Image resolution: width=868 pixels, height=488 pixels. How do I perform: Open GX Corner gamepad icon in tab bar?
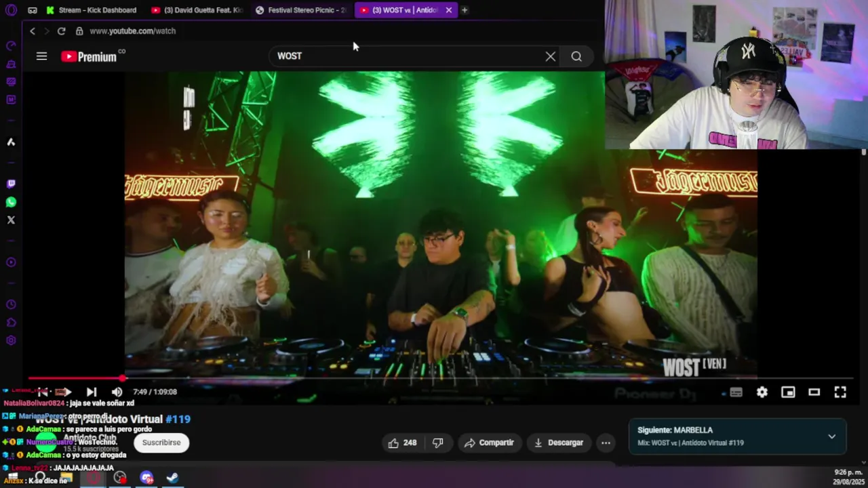[x=33, y=10]
